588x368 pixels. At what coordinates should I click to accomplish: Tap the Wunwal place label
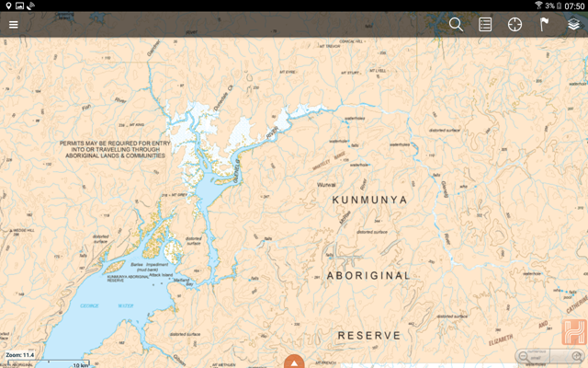[x=326, y=185]
